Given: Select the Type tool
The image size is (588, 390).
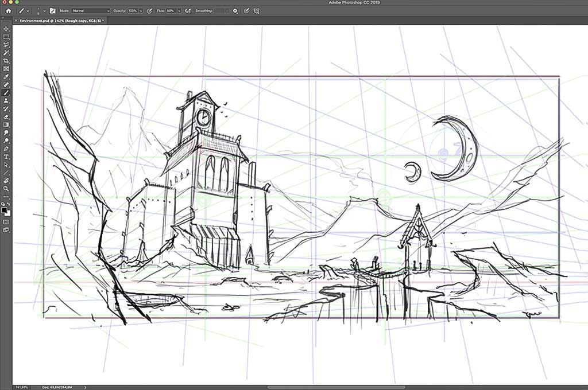Looking at the screenshot, I should (6, 157).
